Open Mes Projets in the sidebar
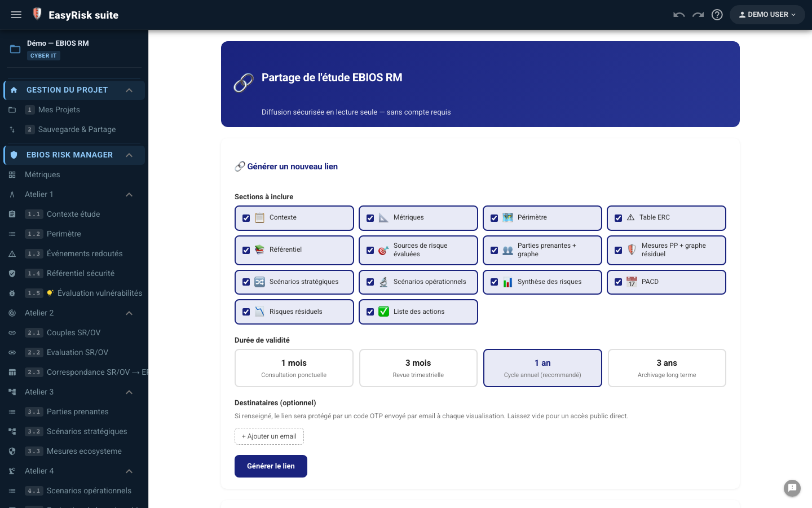The image size is (812, 508). point(74,110)
